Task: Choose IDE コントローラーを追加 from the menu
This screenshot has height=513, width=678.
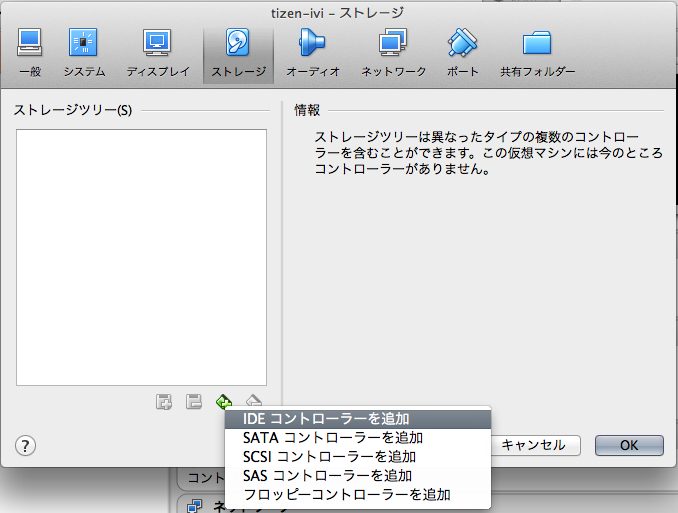Action: pos(358,419)
